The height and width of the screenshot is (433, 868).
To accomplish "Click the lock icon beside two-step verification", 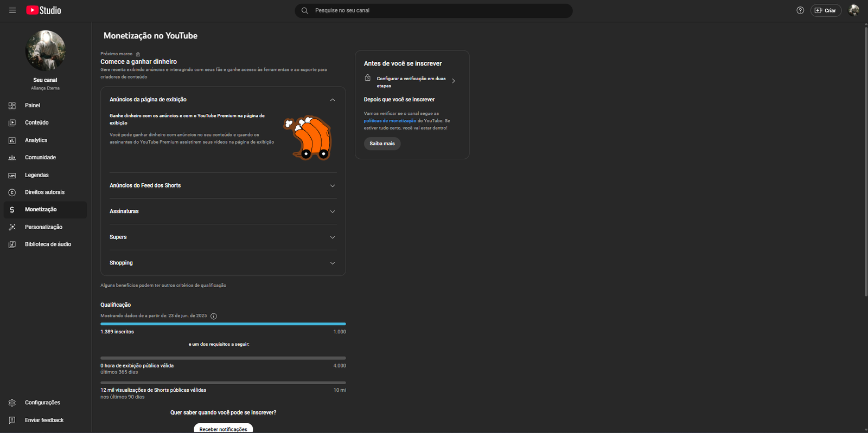I will tap(368, 78).
